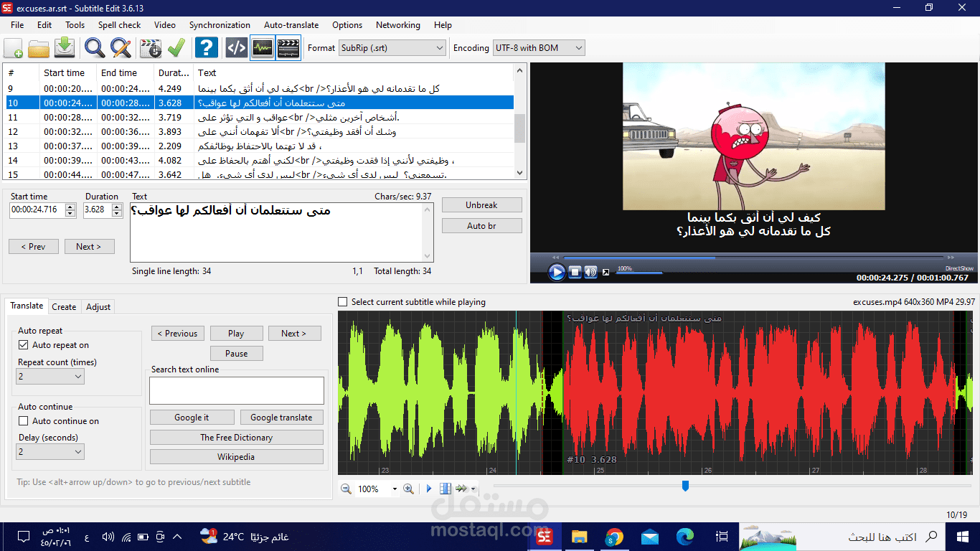Open the Auto-translate menu
Viewport: 980px width, 551px height.
click(291, 25)
